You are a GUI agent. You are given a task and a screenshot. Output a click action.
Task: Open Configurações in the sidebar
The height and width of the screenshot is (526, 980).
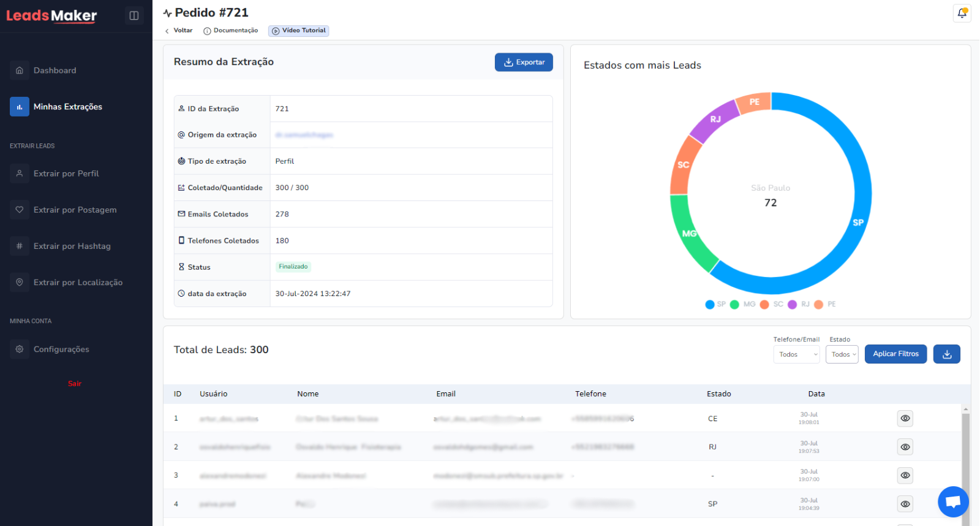click(61, 349)
